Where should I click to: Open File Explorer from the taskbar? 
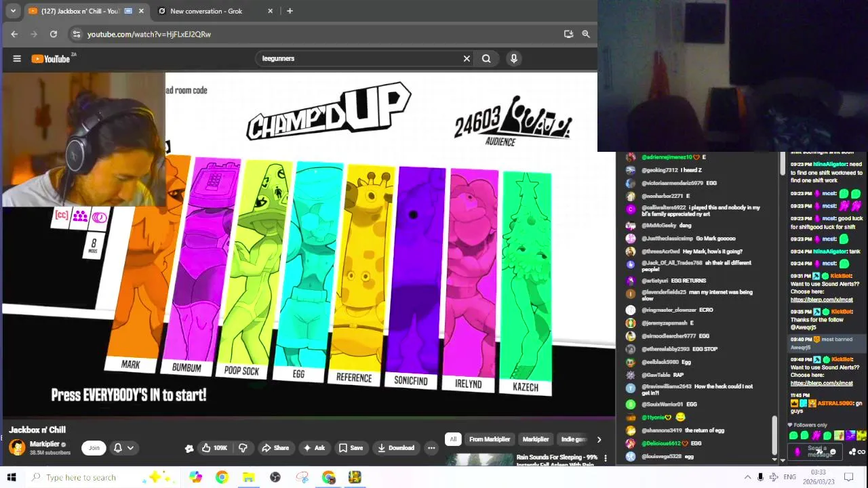pyautogui.click(x=248, y=477)
